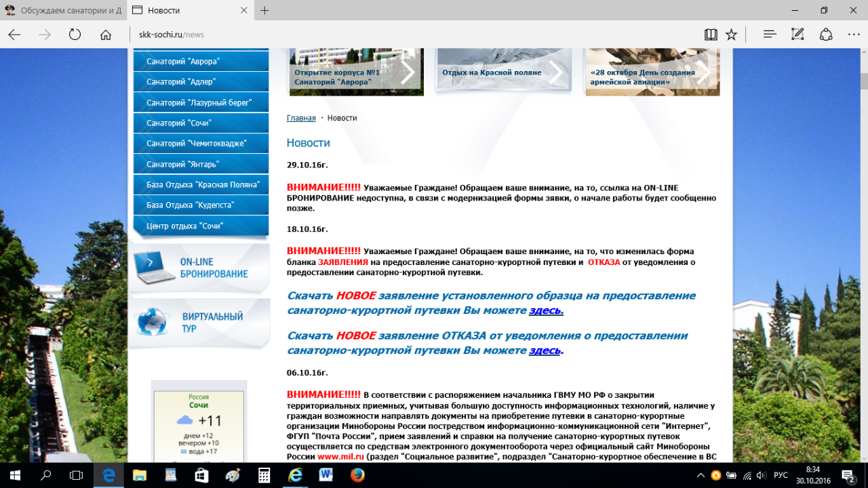Select Санаторий "Аврора" in sidebar menu
This screenshot has height=488, width=868.
(x=183, y=62)
